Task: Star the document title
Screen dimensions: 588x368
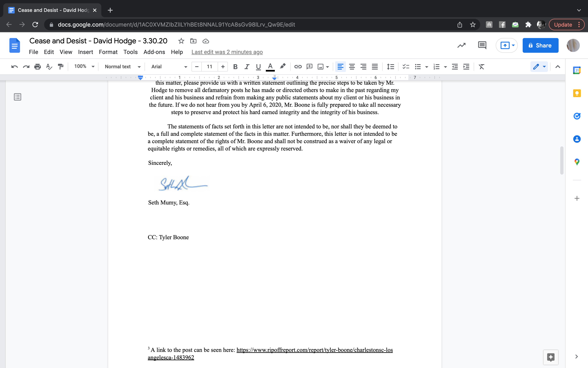Action: point(181,41)
